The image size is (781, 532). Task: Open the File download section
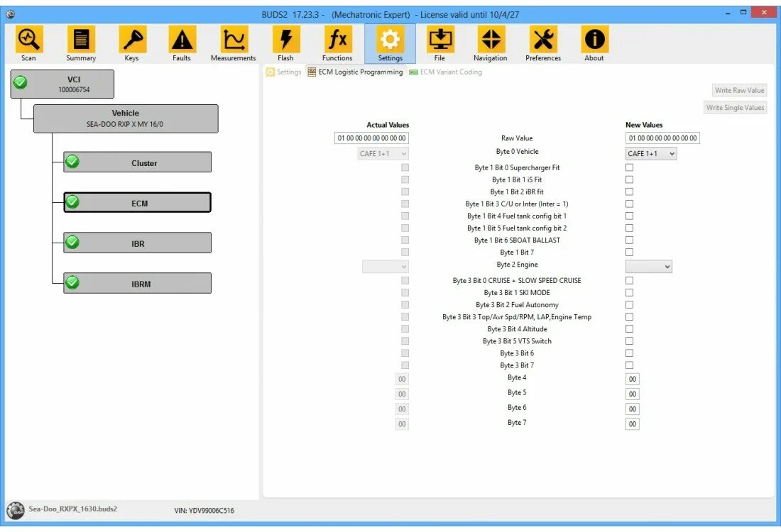(440, 44)
